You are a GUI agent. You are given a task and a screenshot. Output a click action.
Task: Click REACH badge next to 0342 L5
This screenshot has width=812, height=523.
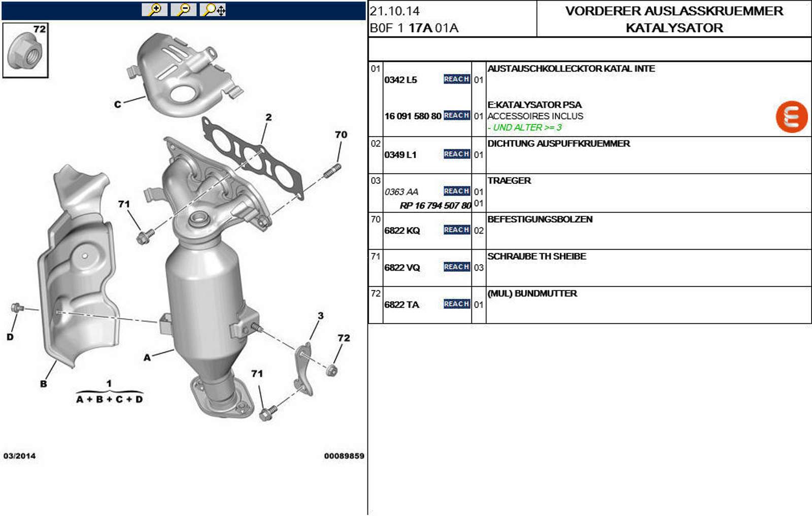coord(456,79)
